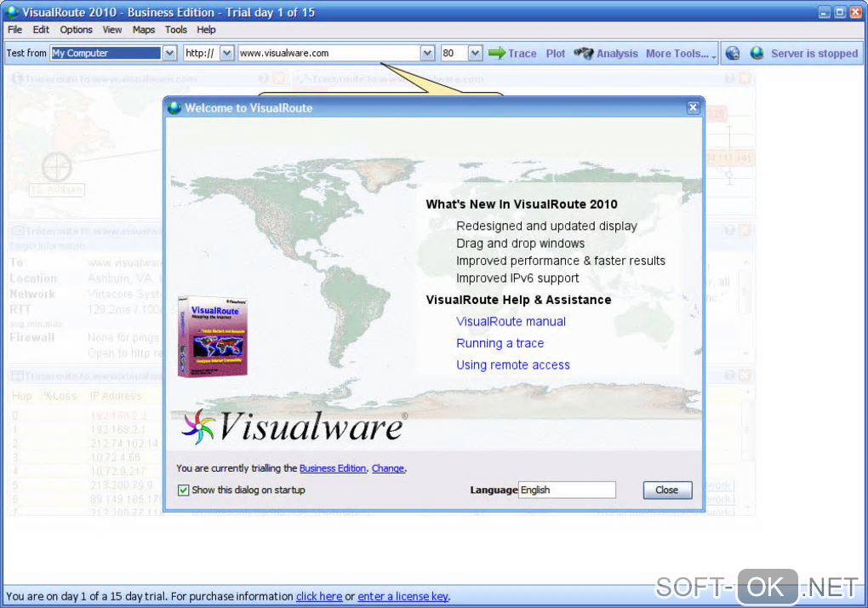Open the http:// protocol dropdown
The height and width of the screenshot is (608, 868).
(226, 53)
